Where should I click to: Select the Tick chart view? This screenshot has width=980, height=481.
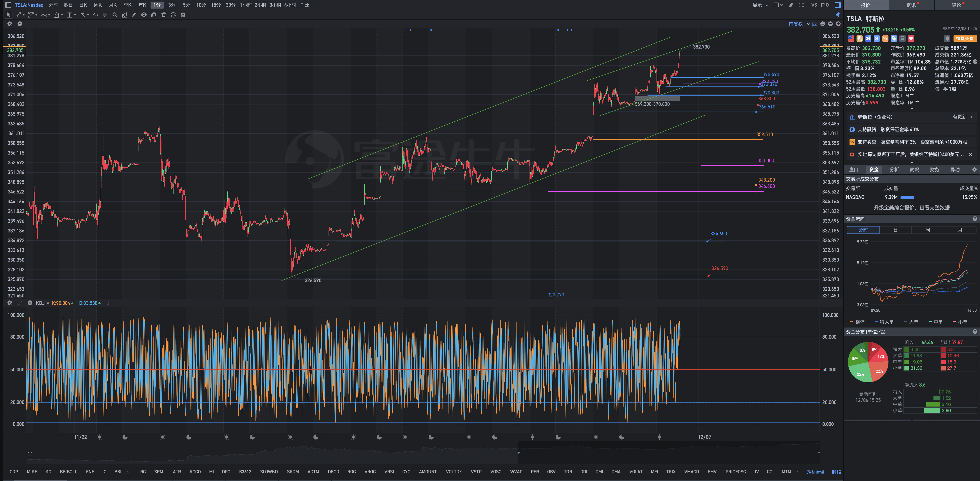click(305, 5)
